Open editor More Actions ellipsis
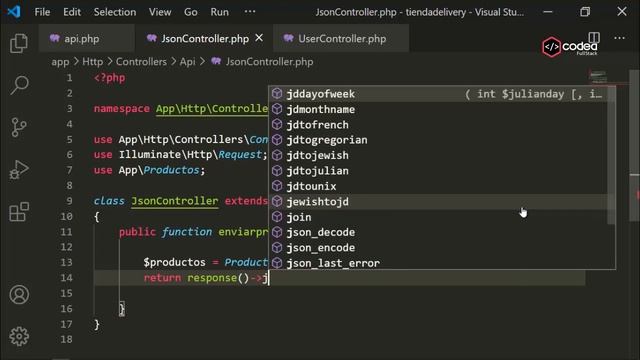The height and width of the screenshot is (360, 640). pos(619,38)
